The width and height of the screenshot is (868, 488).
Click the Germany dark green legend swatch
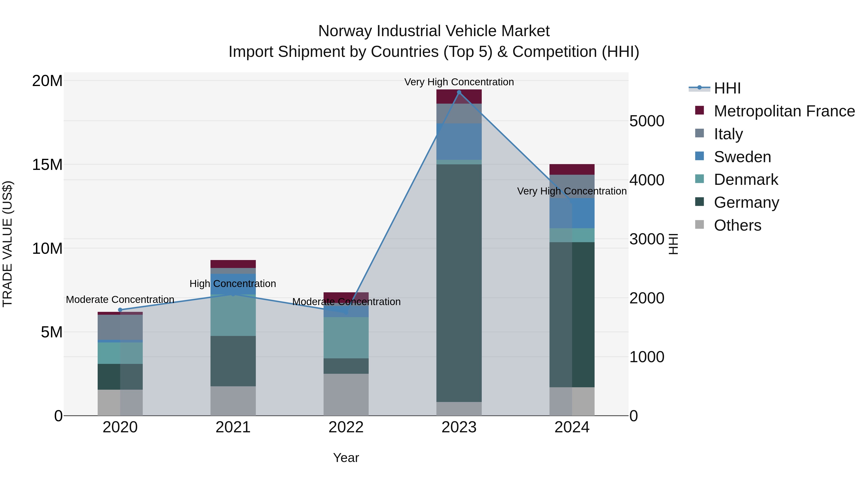click(x=699, y=201)
